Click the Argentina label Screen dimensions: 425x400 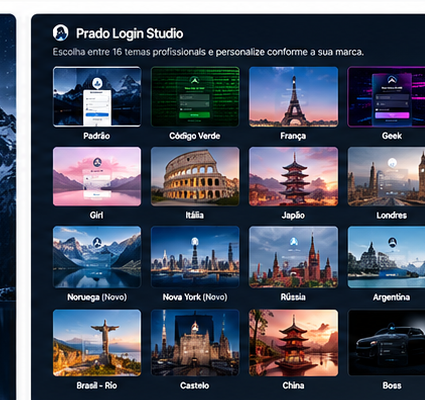(391, 297)
